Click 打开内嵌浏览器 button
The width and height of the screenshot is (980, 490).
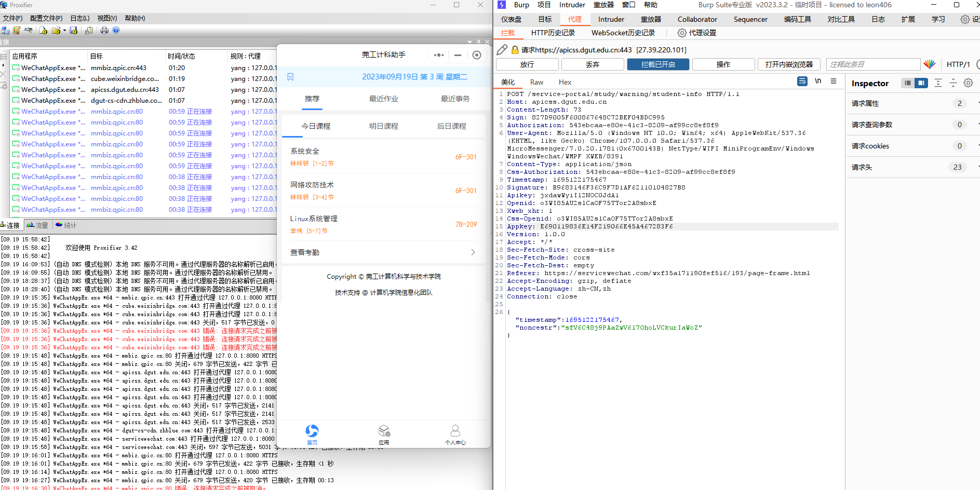pos(789,64)
